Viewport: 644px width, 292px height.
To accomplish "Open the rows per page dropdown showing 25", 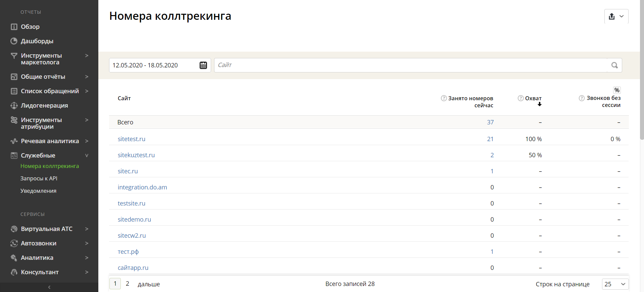I will click(x=615, y=284).
